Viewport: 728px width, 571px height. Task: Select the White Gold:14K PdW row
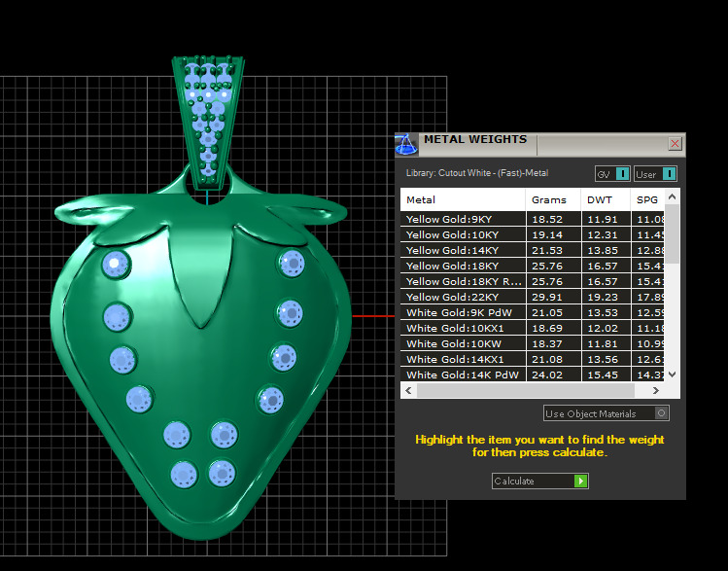[532, 375]
